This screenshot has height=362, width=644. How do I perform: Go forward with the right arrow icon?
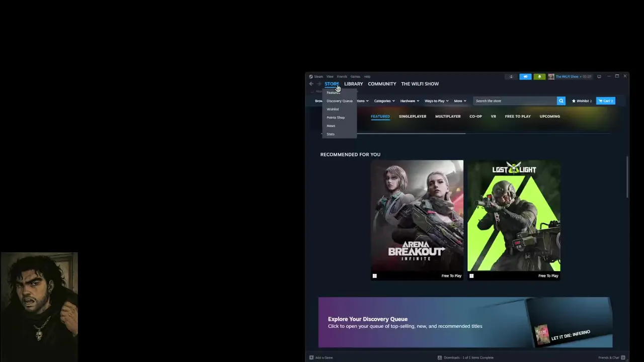point(318,84)
